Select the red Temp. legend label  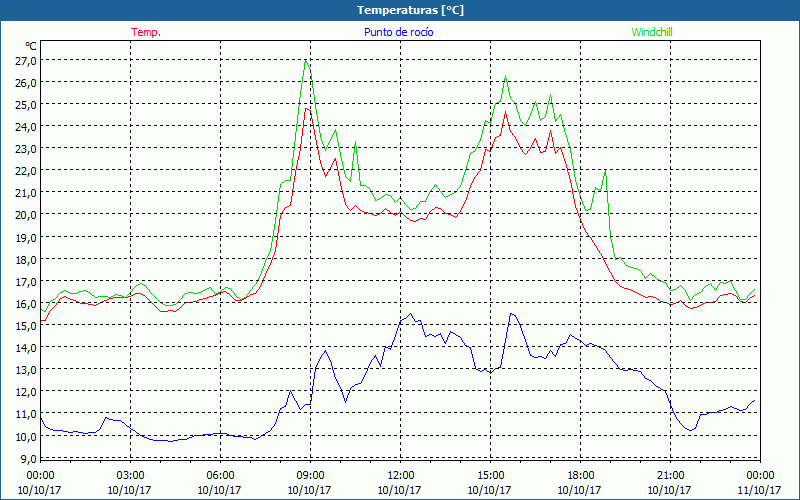pyautogui.click(x=146, y=32)
